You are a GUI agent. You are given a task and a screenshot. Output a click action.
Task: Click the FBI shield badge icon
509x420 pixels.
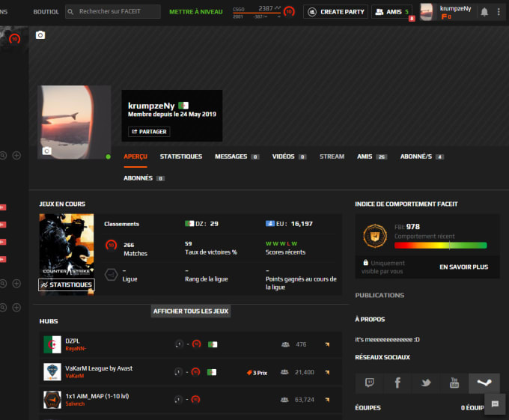click(x=375, y=236)
